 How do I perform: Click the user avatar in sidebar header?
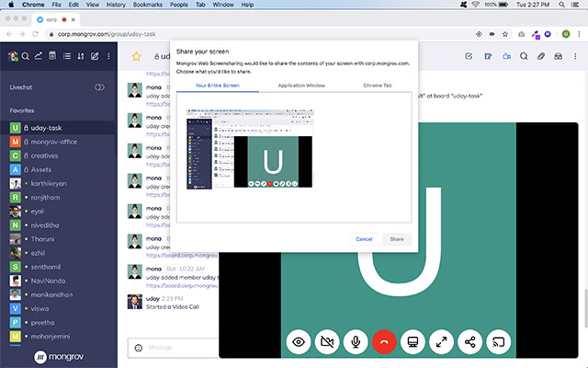tap(13, 56)
